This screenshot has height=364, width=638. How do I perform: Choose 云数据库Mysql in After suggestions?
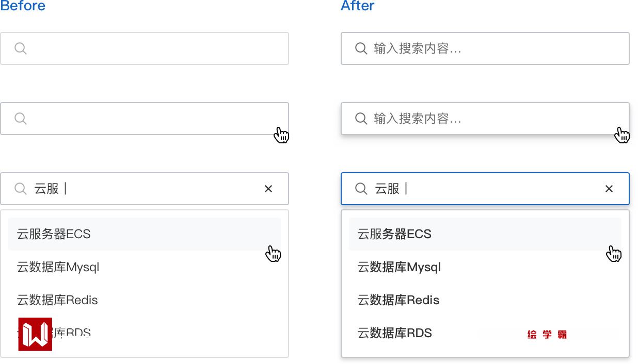(399, 267)
